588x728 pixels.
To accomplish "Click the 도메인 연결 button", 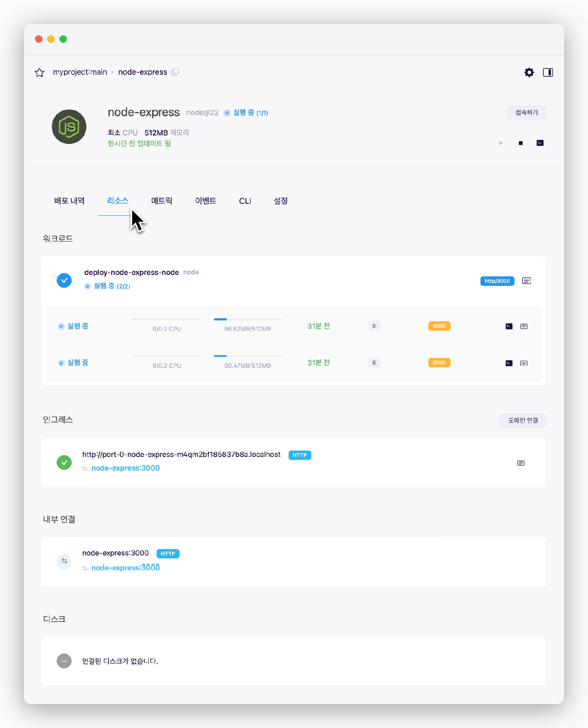I will (523, 420).
